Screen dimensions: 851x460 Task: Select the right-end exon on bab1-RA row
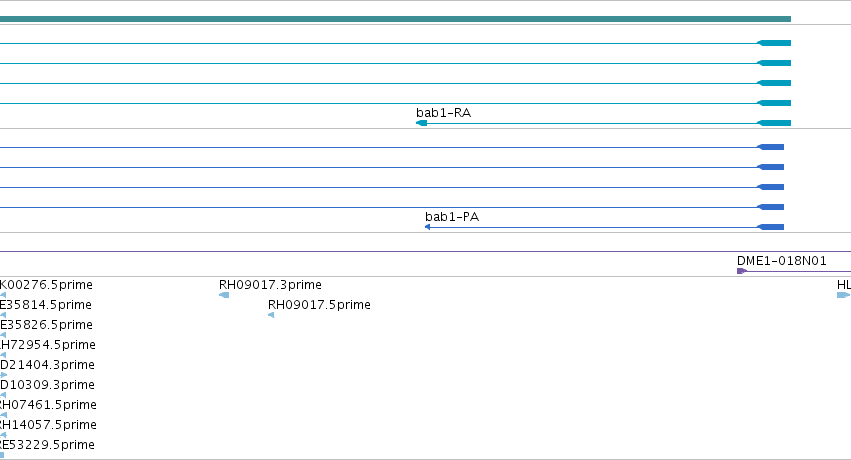point(774,123)
